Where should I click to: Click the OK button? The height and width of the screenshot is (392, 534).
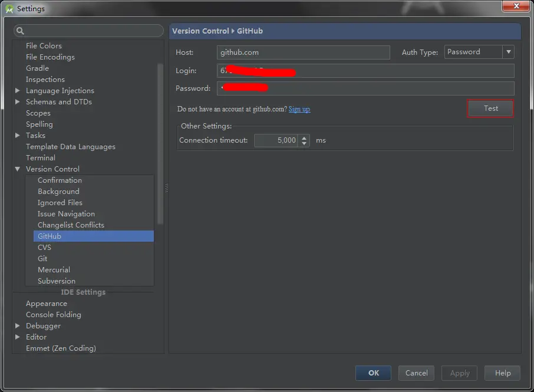coord(373,373)
